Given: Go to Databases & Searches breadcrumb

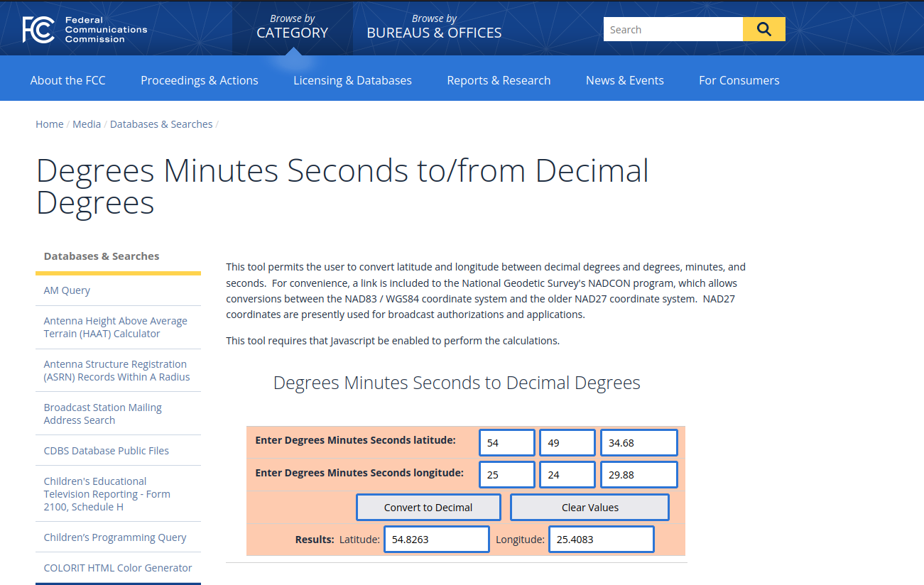Looking at the screenshot, I should [161, 124].
